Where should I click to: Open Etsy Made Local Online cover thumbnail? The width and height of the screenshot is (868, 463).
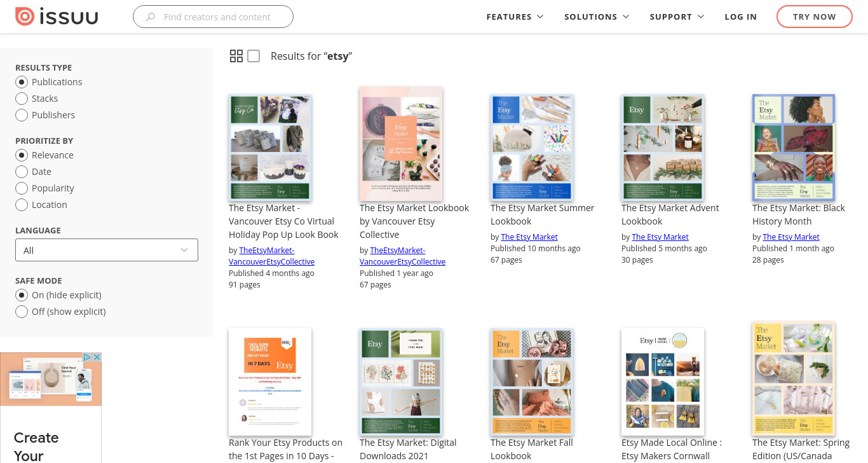point(663,382)
